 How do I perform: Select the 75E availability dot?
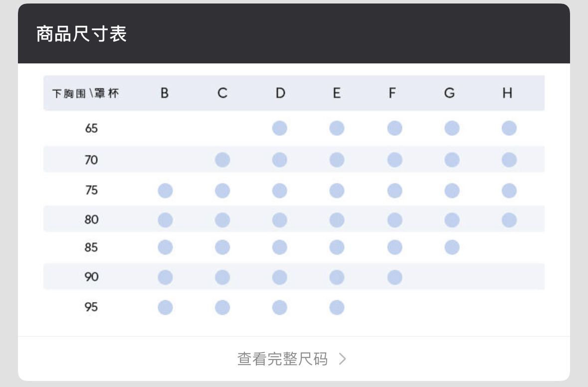click(337, 191)
